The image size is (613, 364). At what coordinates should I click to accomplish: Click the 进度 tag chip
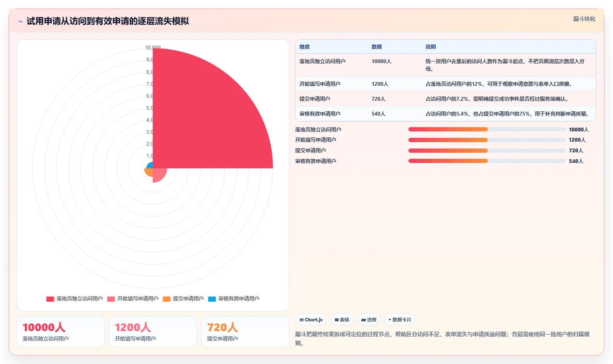point(369,320)
